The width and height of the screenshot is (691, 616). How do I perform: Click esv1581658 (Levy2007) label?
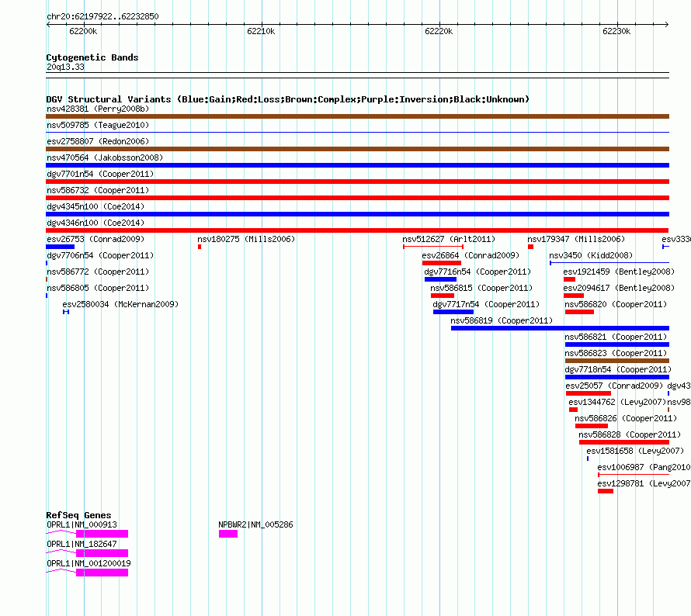[635, 451]
